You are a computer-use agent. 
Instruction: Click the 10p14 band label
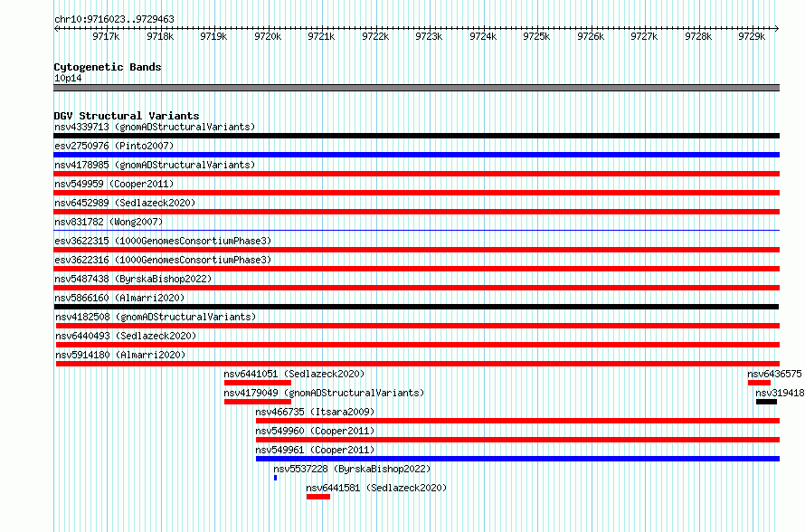coord(68,78)
